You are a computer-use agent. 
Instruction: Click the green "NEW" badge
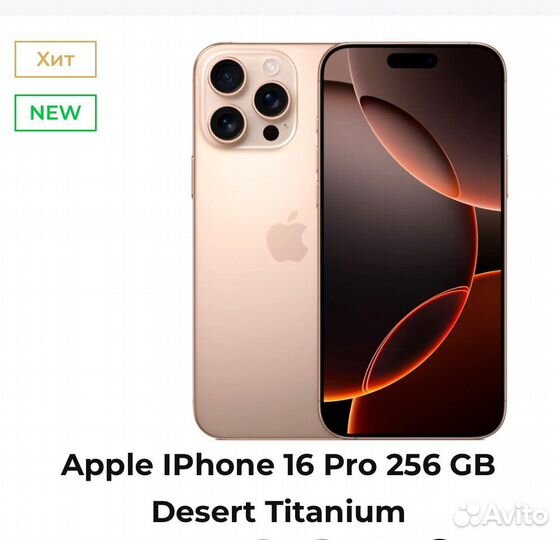click(x=55, y=113)
